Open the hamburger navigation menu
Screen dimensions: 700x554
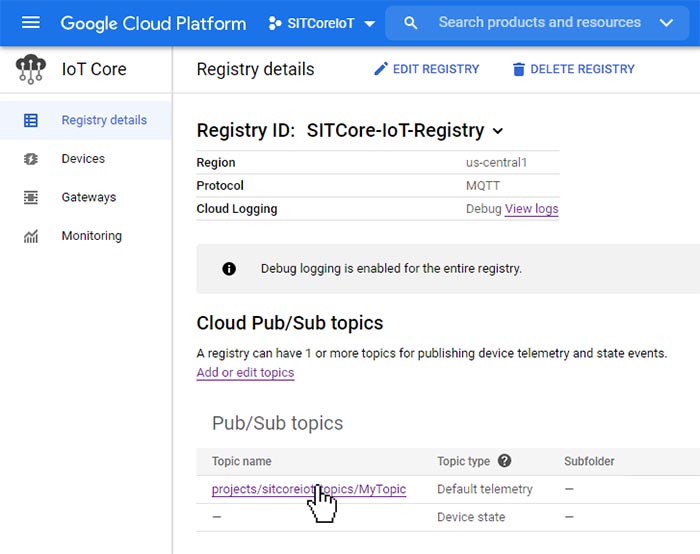[31, 22]
